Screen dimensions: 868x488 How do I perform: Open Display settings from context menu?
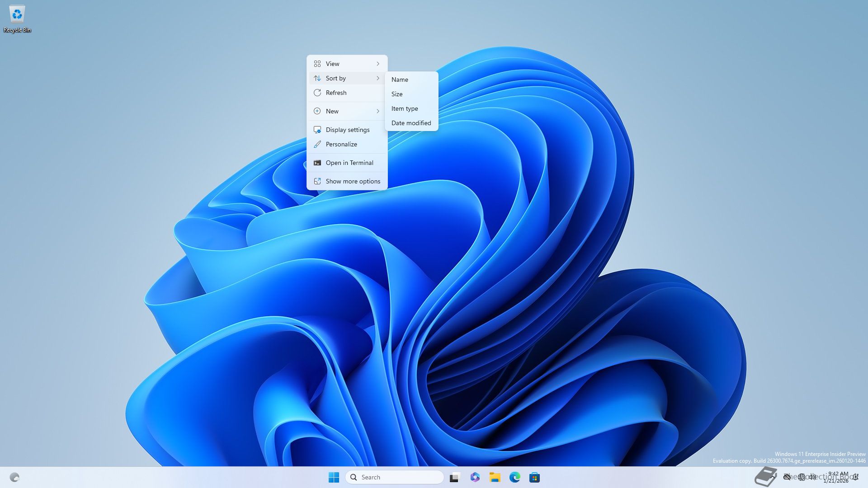coord(347,130)
